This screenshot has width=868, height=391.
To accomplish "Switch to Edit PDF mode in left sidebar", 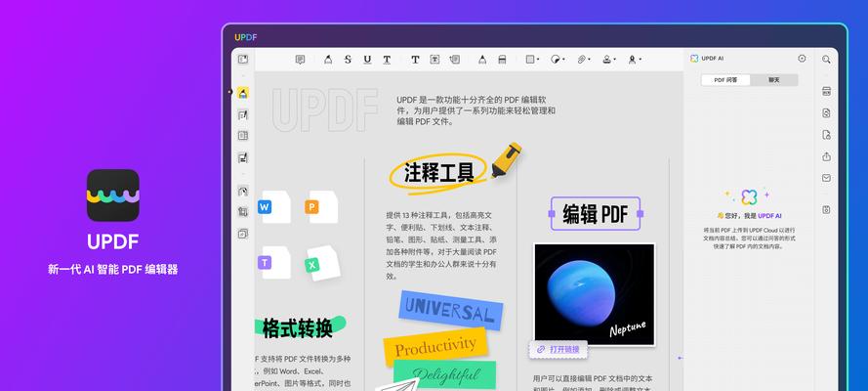I will (242, 114).
